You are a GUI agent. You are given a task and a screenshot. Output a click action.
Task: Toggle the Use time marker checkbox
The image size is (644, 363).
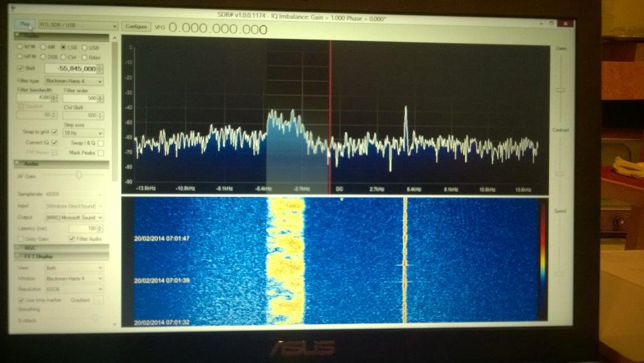point(21,300)
